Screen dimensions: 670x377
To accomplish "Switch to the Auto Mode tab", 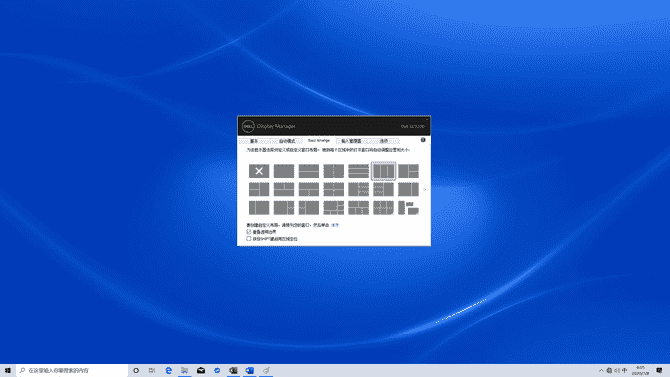I will 287,141.
